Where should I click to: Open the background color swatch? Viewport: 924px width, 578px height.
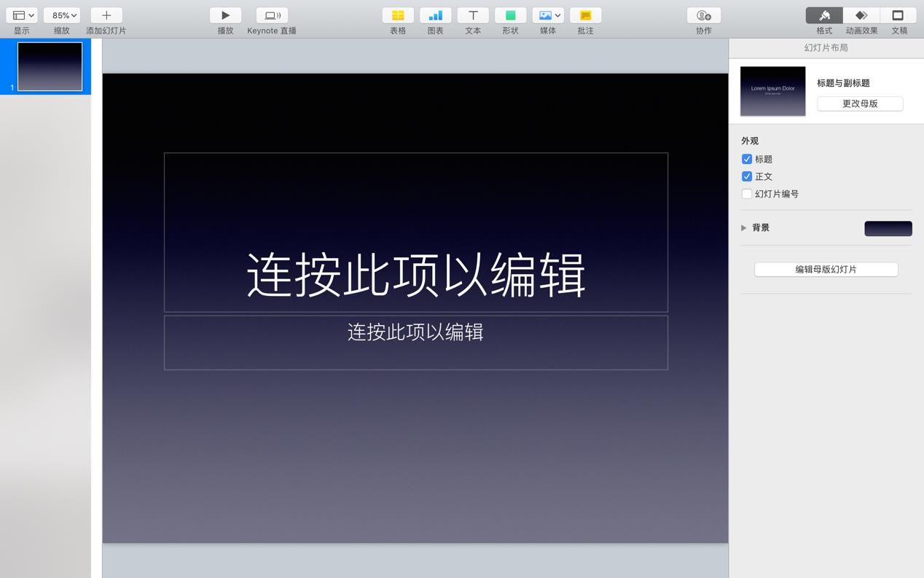[888, 228]
